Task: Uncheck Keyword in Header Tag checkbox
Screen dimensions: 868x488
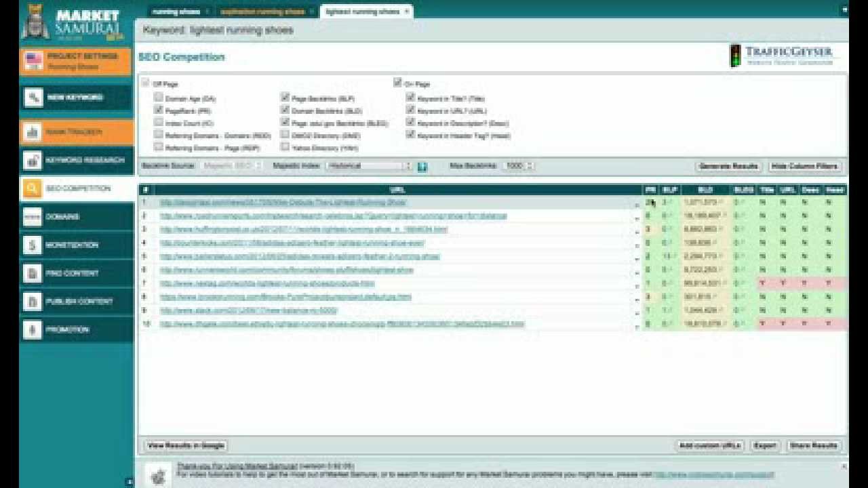Action: (x=410, y=134)
